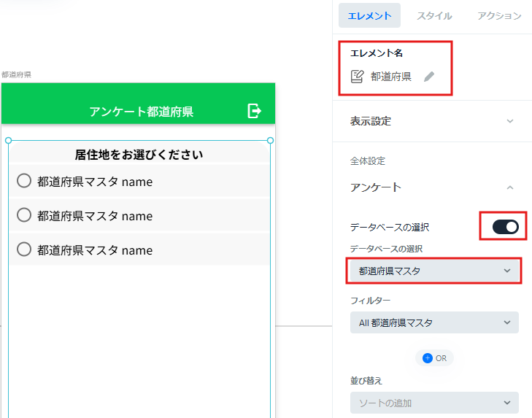Click the 居住地をお選びください heading text
This screenshot has width=532, height=418.
pos(139,155)
